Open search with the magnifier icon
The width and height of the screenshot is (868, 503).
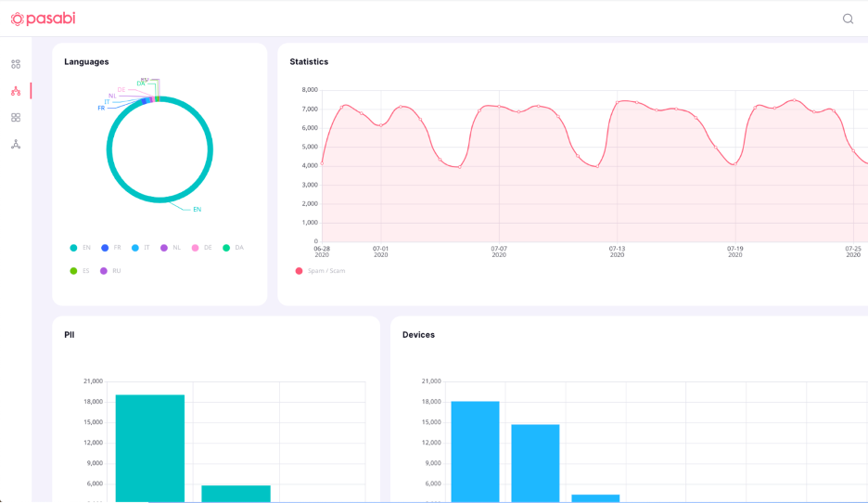[x=848, y=19]
